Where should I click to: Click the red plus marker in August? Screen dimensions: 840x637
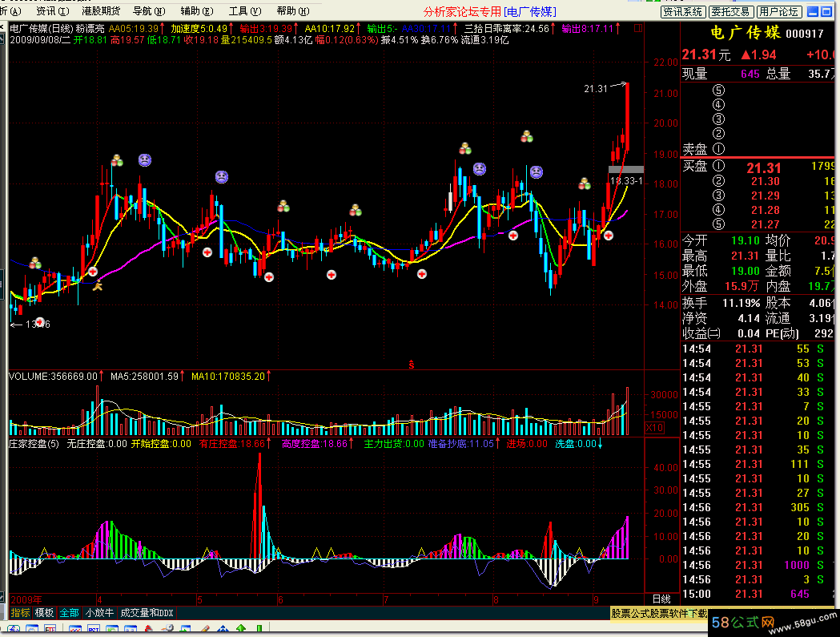click(x=513, y=236)
